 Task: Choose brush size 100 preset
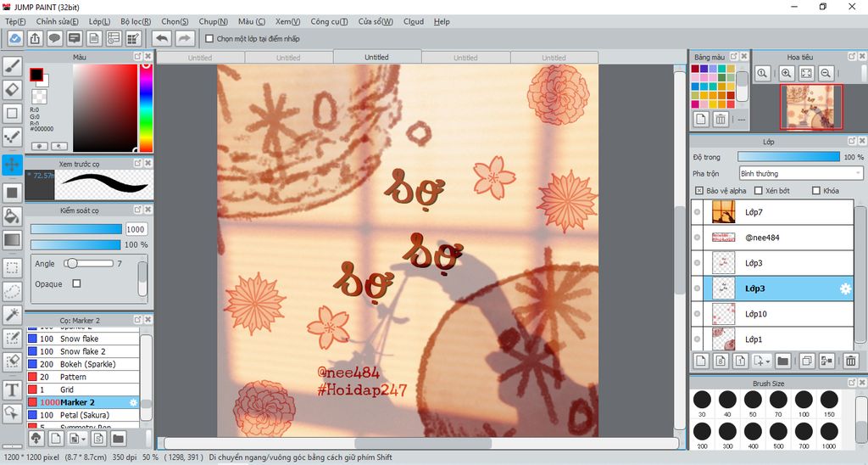click(x=804, y=403)
